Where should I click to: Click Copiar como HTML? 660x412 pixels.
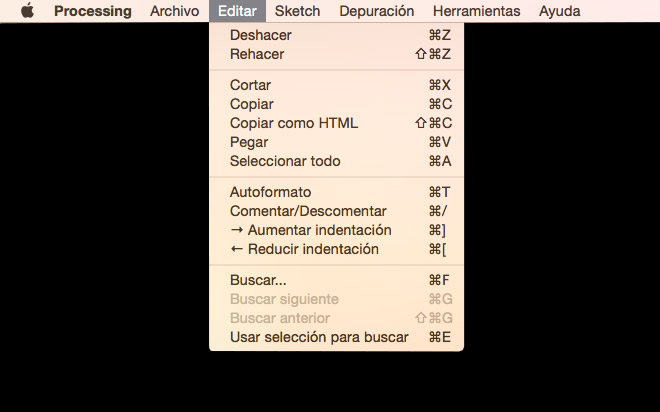click(293, 123)
